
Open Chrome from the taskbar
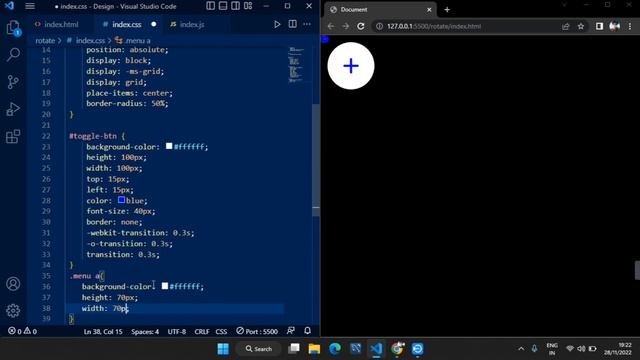pos(397,349)
